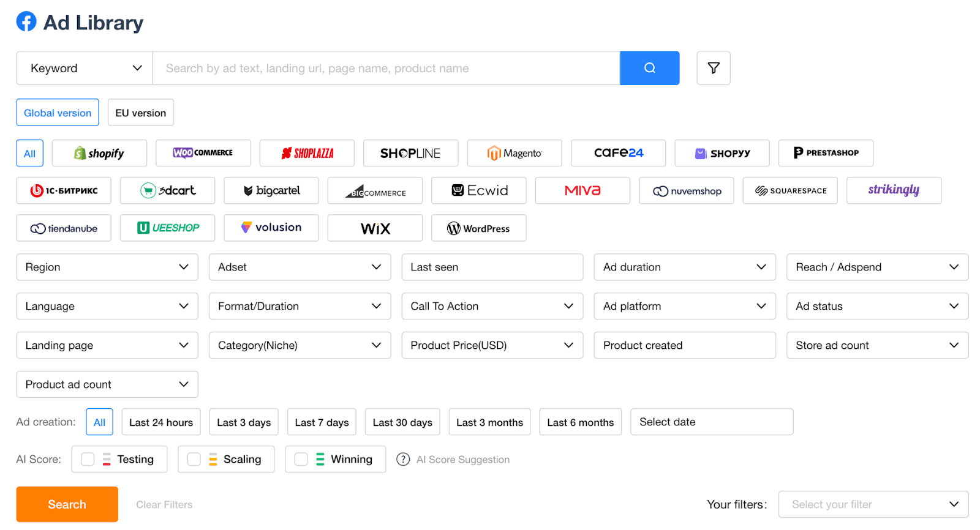The height and width of the screenshot is (530, 980).
Task: Choose Last 24 hours ad creation
Action: coord(161,422)
